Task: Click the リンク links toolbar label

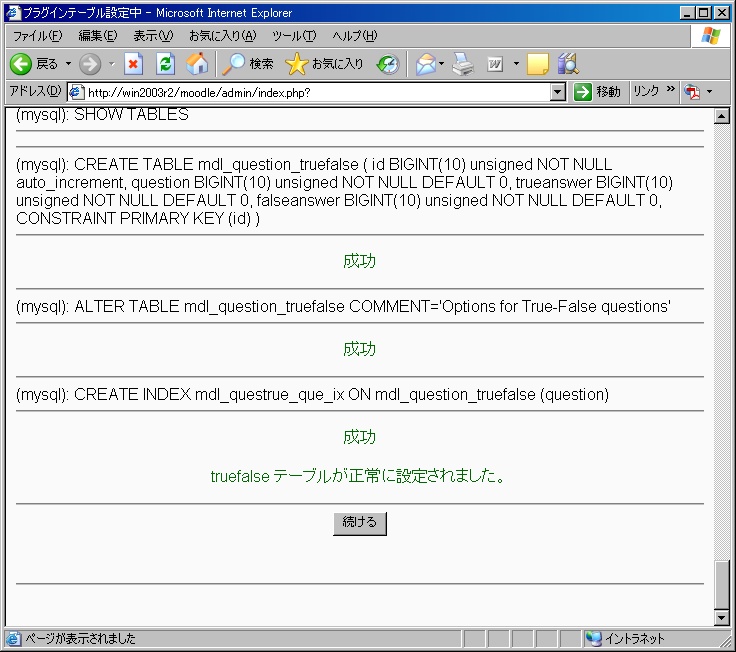Action: 646,91
